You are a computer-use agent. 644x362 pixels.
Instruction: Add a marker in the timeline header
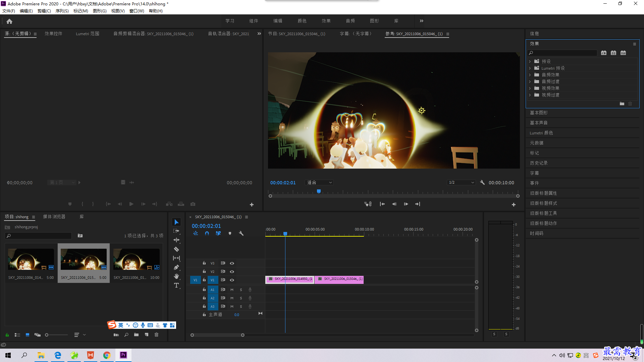230,233
